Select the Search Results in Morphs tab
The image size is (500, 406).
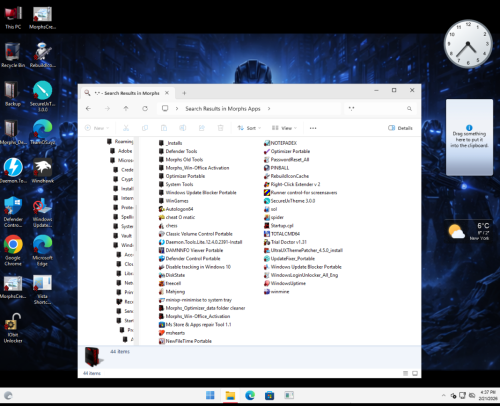tap(127, 93)
